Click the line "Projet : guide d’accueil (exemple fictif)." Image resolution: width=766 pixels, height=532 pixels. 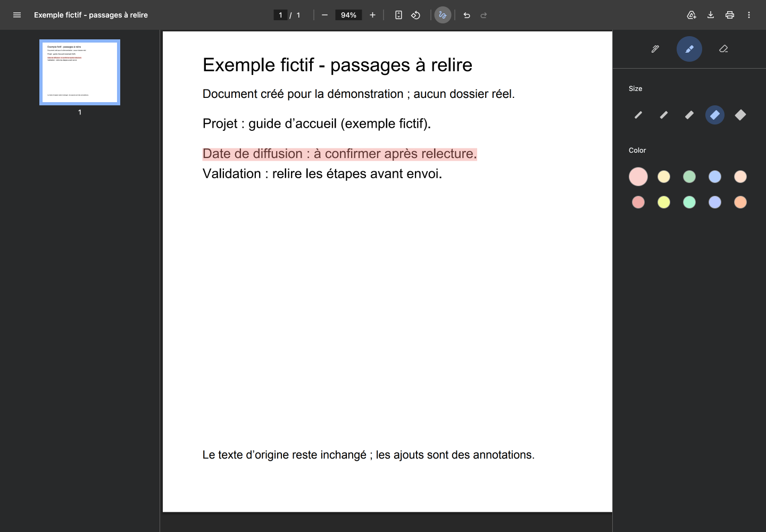(317, 124)
